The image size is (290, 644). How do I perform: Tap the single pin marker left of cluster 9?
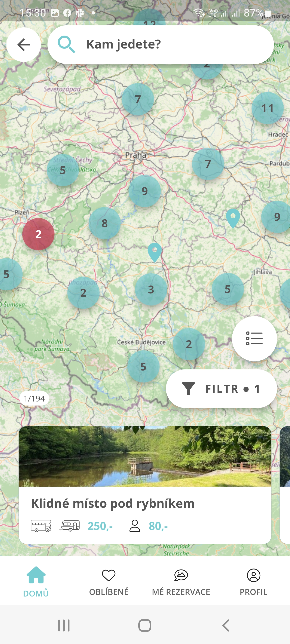(233, 218)
